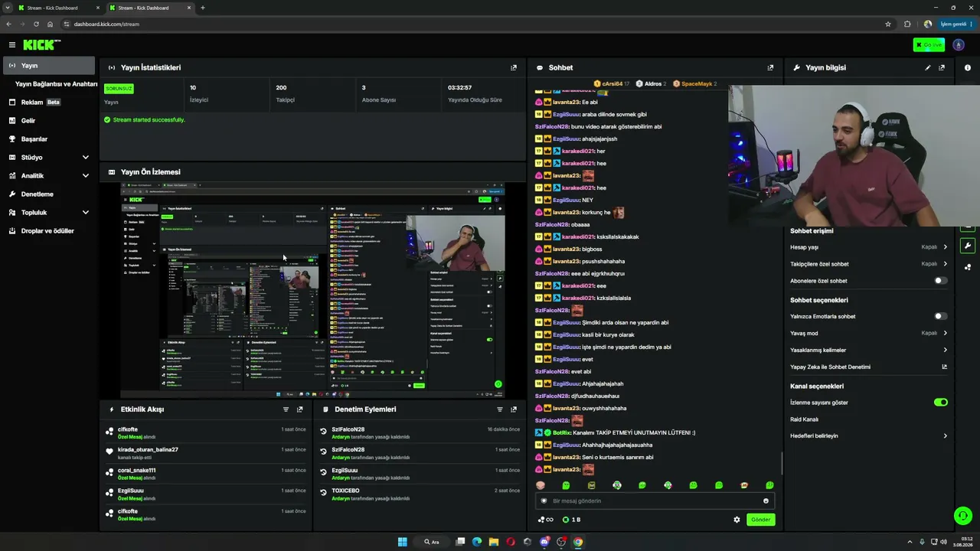This screenshot has width=980, height=551.
Task: Edit stream info with pencil icon
Action: [928, 67]
